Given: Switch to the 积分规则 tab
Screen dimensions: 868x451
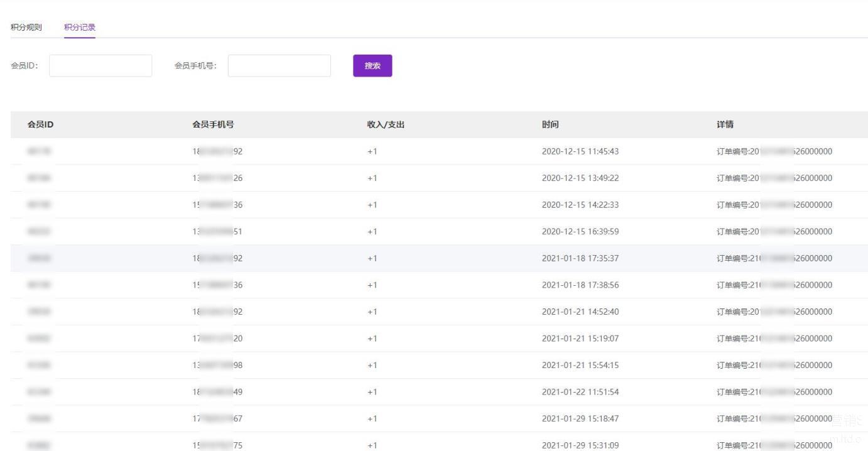Looking at the screenshot, I should pyautogui.click(x=26, y=28).
